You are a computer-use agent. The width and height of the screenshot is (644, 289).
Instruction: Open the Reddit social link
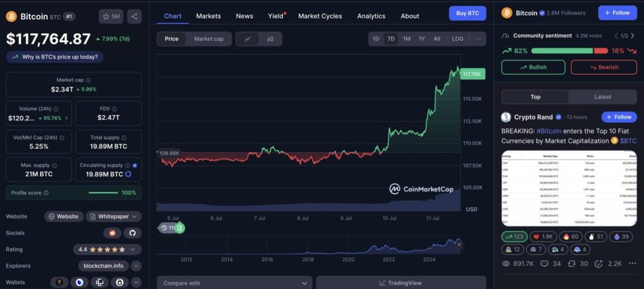pyautogui.click(x=113, y=233)
